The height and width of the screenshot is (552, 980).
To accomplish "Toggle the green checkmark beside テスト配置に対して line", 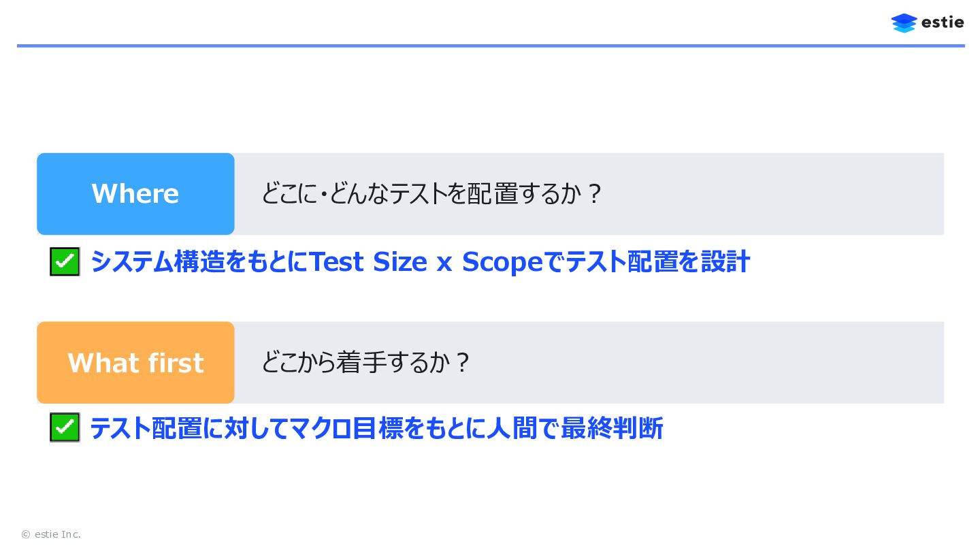I will point(65,427).
